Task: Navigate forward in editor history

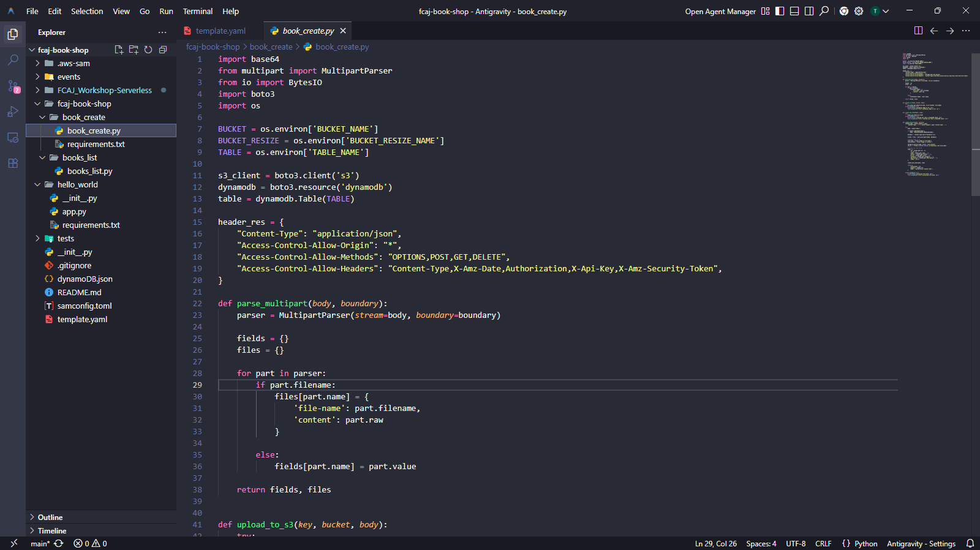Action: (x=950, y=31)
